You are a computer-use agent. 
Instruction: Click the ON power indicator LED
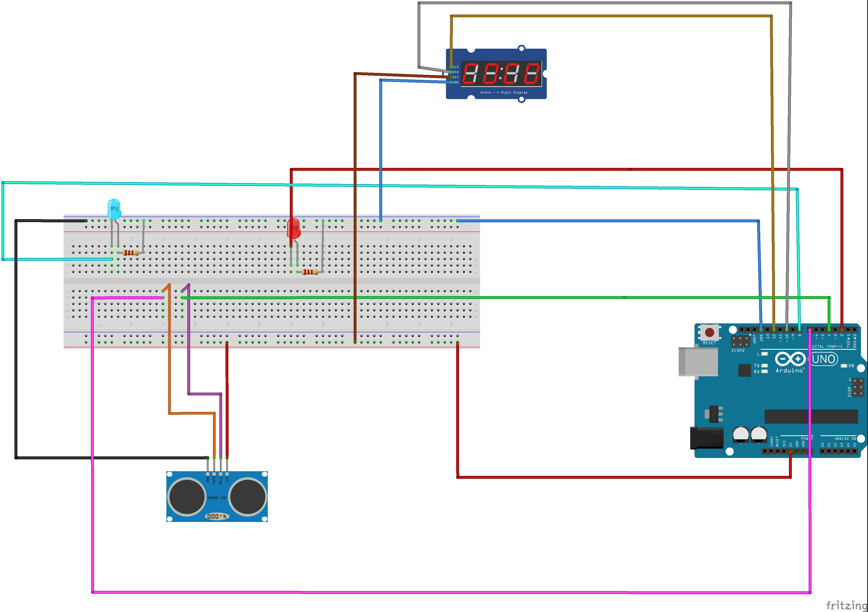844,366
